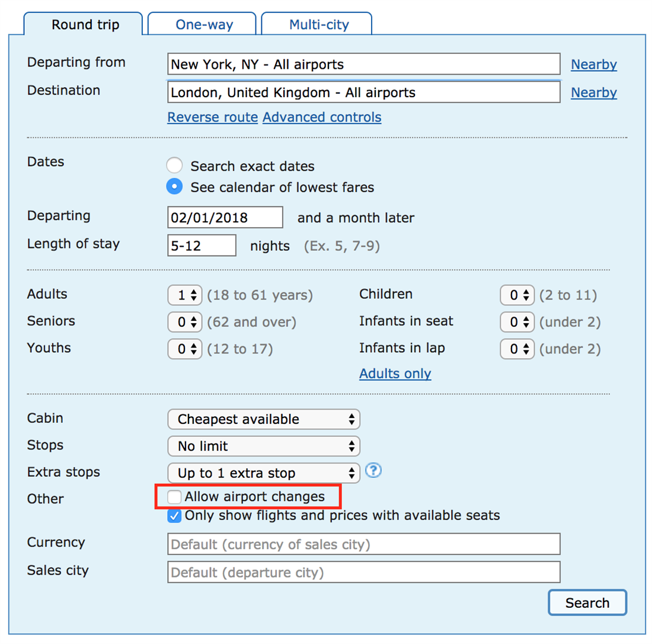Open the Advanced controls link
The height and width of the screenshot is (644, 652).
point(322,117)
